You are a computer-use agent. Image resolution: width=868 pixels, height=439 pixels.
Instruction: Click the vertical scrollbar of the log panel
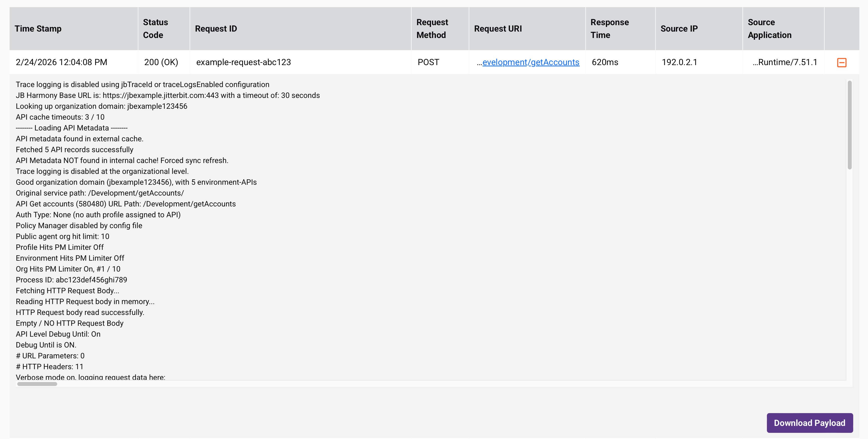click(850, 125)
